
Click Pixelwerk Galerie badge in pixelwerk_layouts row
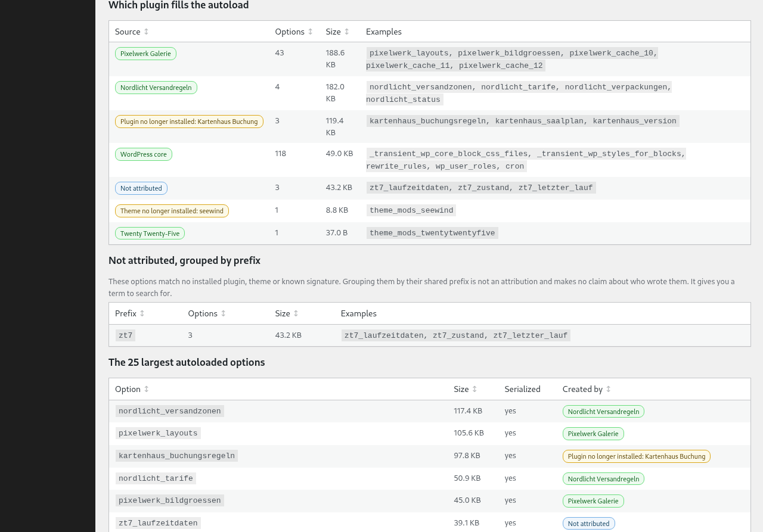pyautogui.click(x=593, y=434)
